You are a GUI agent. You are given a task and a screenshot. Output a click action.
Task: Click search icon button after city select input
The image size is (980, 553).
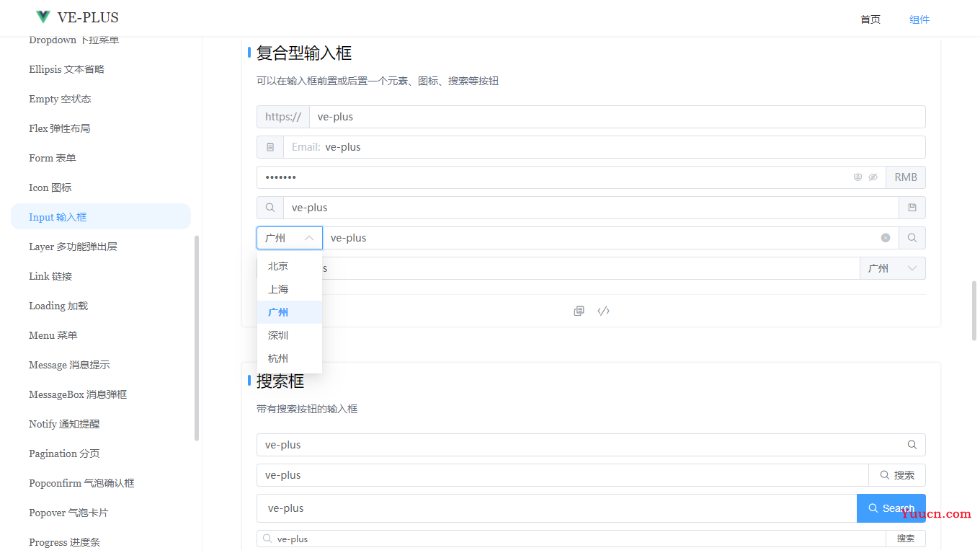912,238
